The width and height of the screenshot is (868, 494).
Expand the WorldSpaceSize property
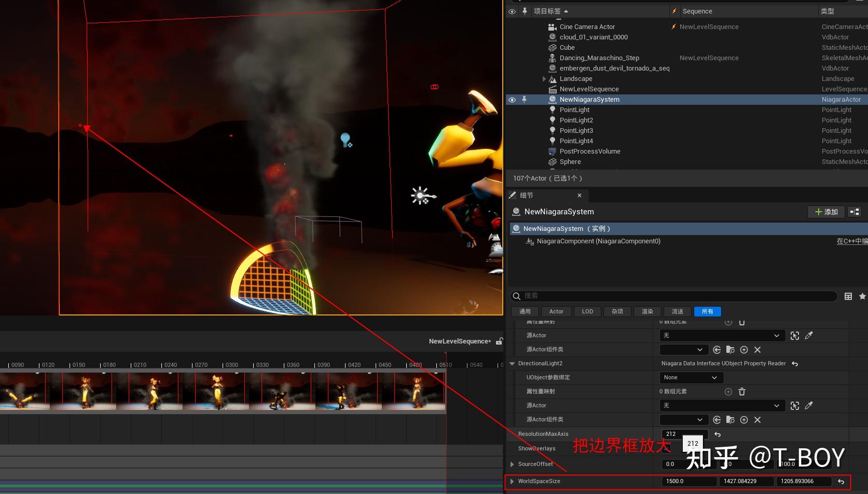pos(512,482)
